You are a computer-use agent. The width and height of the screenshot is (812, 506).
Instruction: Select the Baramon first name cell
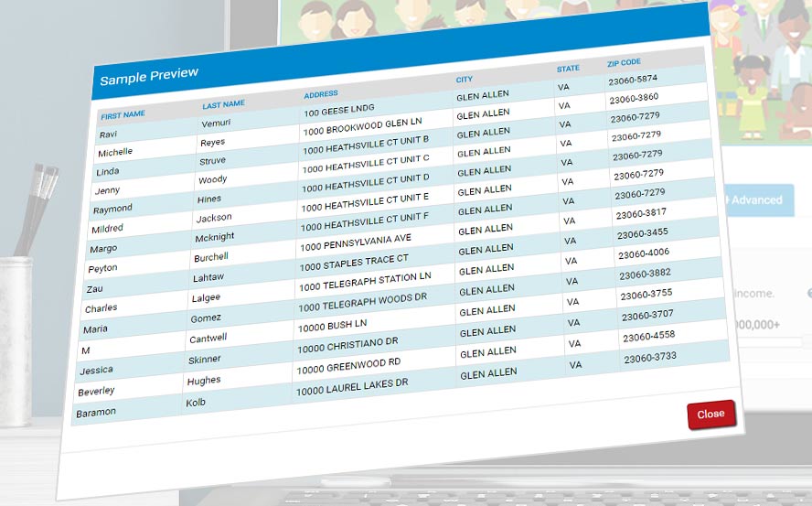tap(96, 412)
